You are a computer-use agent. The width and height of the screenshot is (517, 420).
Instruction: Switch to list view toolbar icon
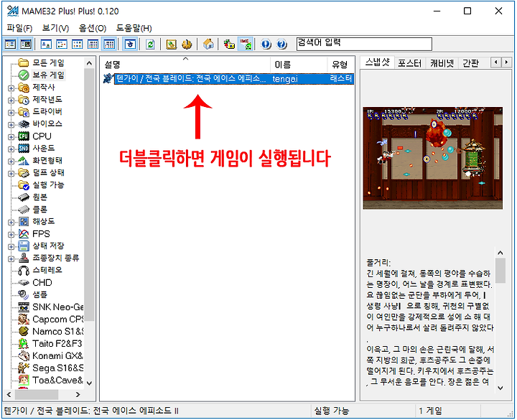pyautogui.click(x=77, y=45)
